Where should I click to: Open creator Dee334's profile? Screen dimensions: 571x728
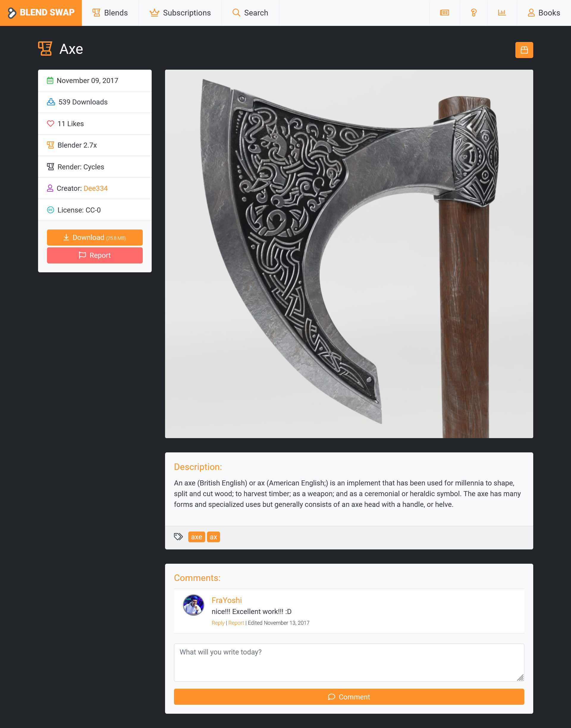click(x=95, y=188)
